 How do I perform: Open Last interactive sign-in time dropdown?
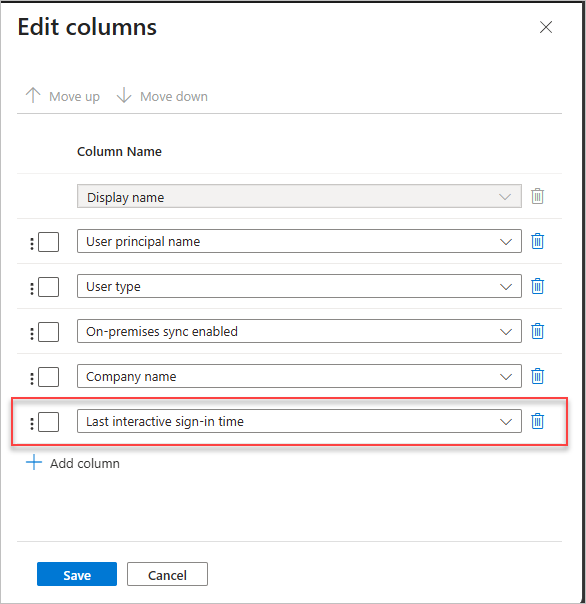tap(299, 421)
